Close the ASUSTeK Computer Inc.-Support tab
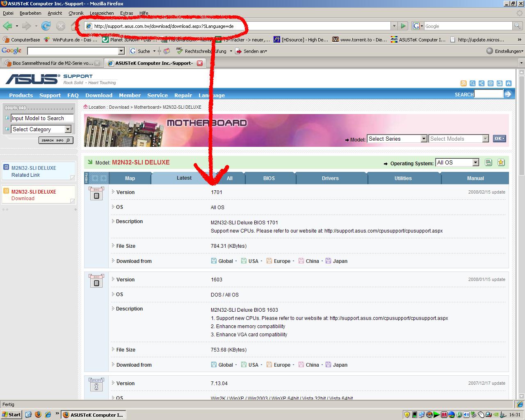 pos(200,63)
